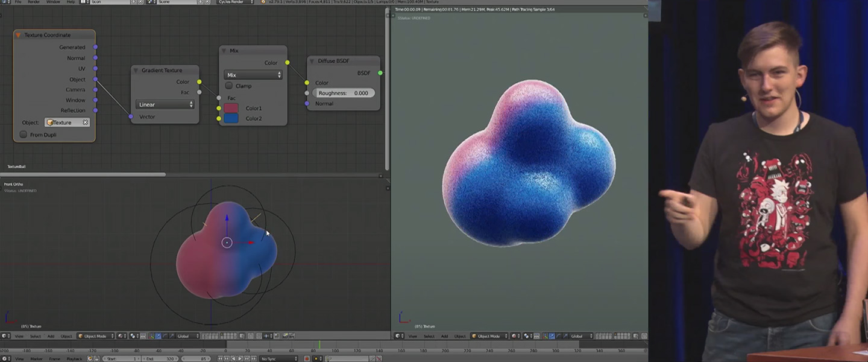Screen dimensions: 868x362
Task: Click the Blender logo icon in the info header
Action: coord(5,3)
